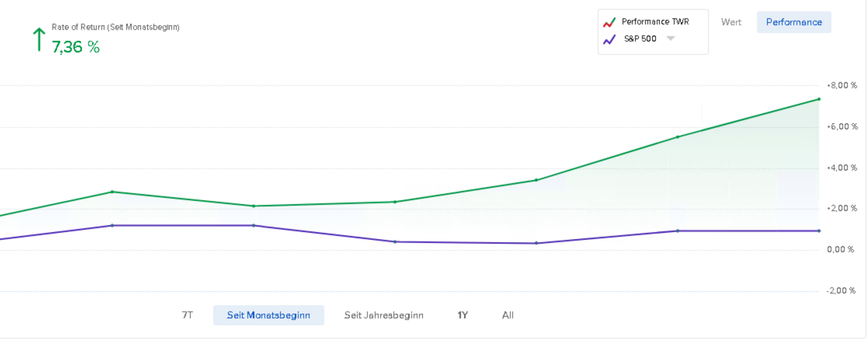Switch to the Wert view
The width and height of the screenshot is (868, 339).
point(731,22)
